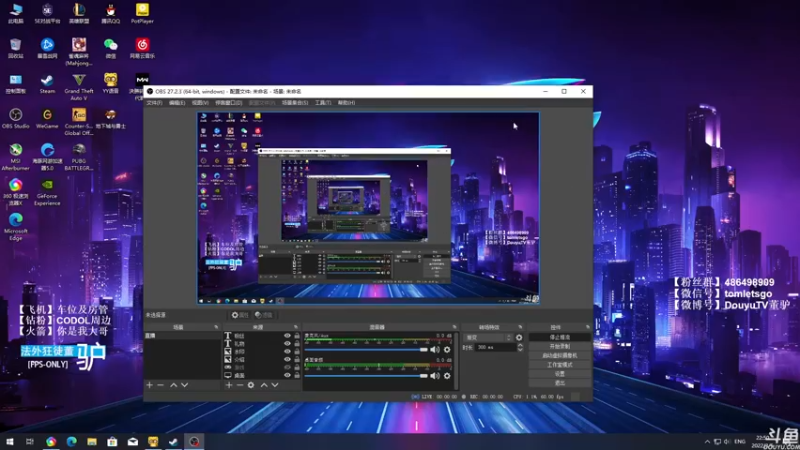
Task: Move the selected source down in 来源
Action: [275, 385]
